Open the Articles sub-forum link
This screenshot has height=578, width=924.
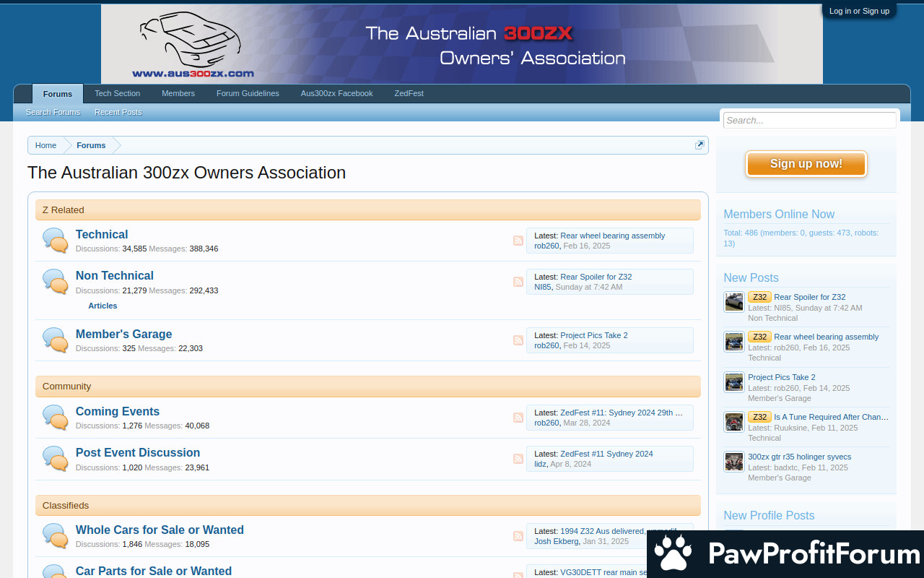[103, 306]
